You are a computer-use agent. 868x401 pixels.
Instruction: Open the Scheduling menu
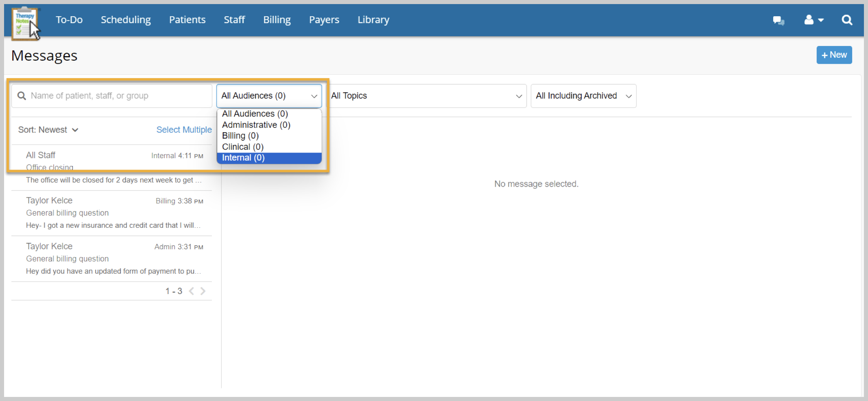coord(125,20)
